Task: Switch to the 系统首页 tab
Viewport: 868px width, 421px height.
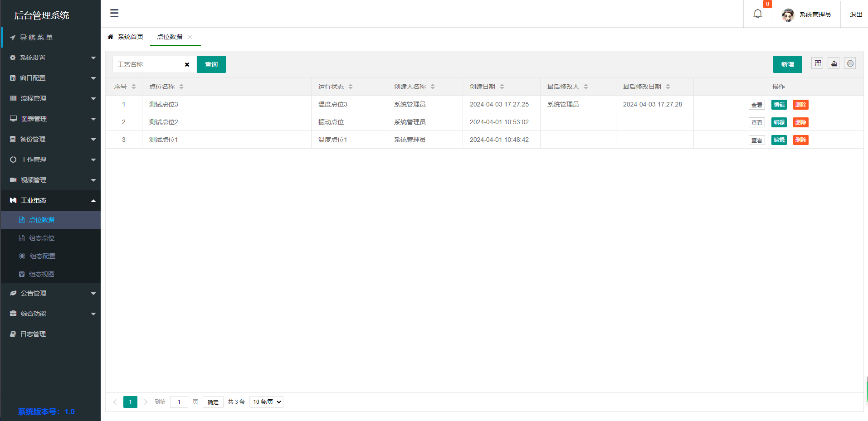Action: (131, 36)
